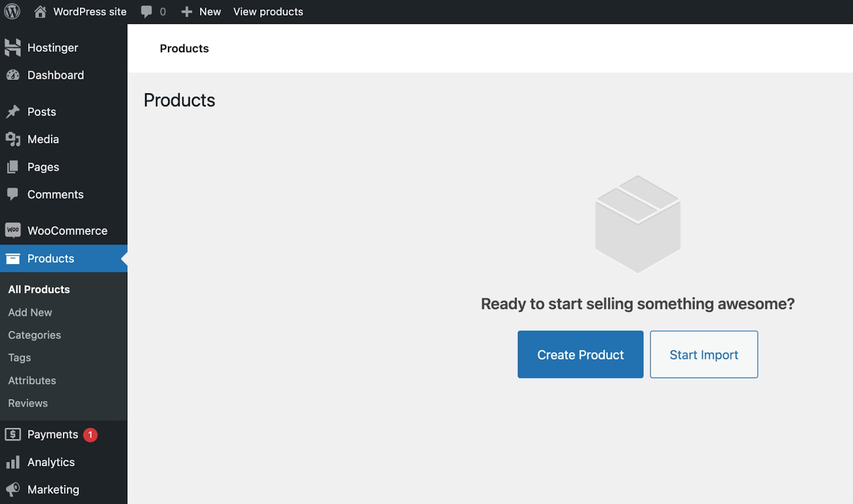Click the WordPress logo in the admin bar
853x504 pixels.
click(x=12, y=11)
